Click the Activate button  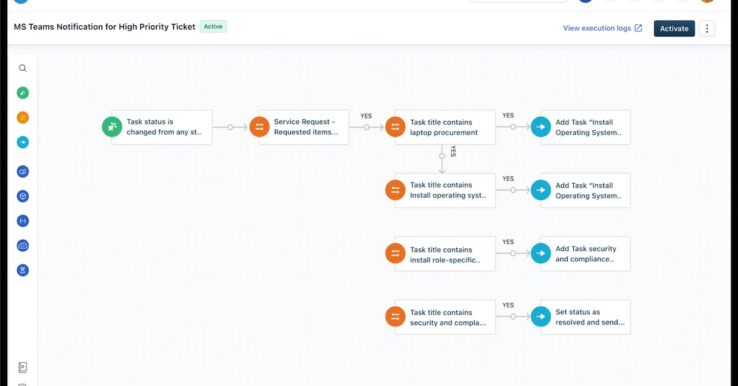point(674,28)
